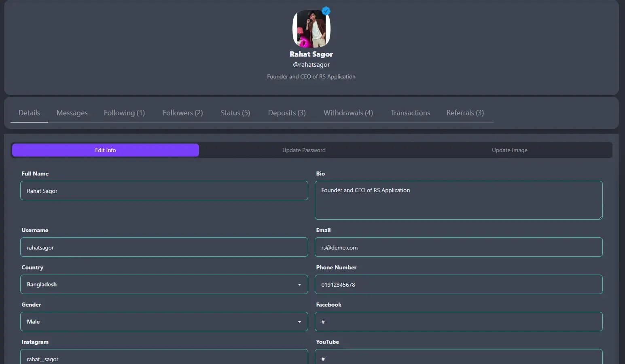Open the Followers (2) tab
625x364 pixels.
pos(183,113)
